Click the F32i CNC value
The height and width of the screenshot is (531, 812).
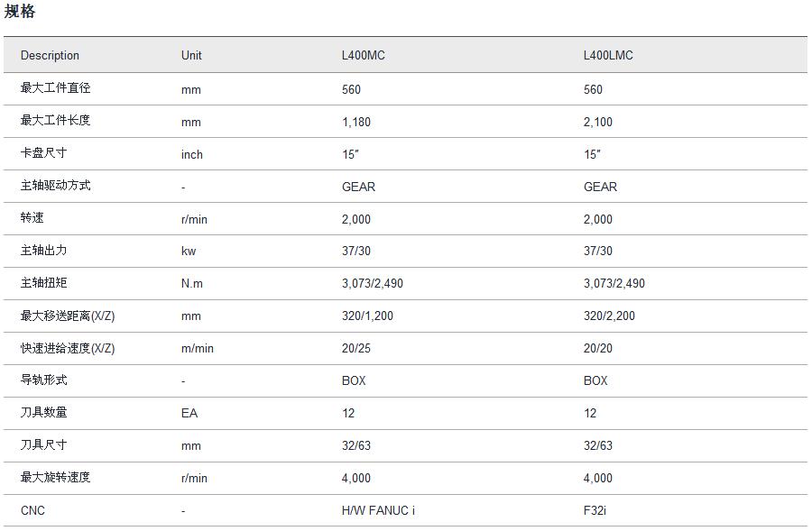(595, 510)
